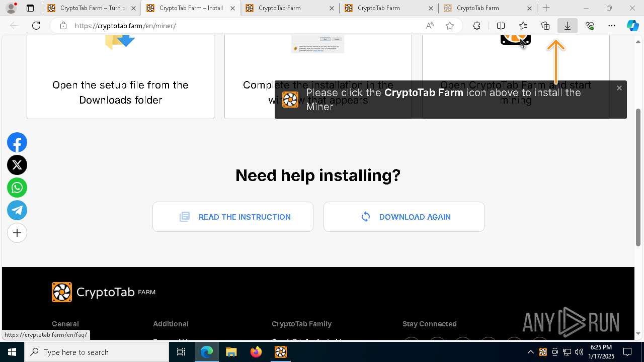Open volume control in system tray
Viewport: 644px width, 362px height.
[x=579, y=352]
